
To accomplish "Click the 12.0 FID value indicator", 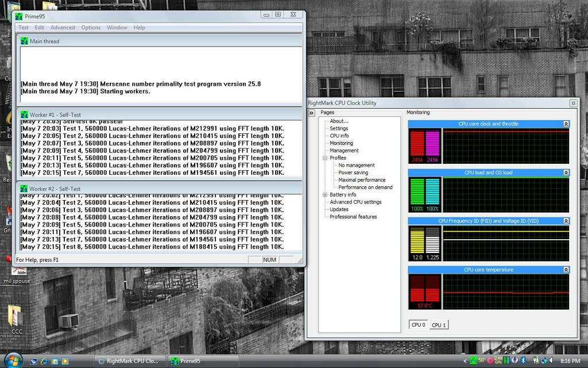I will pyautogui.click(x=417, y=257).
